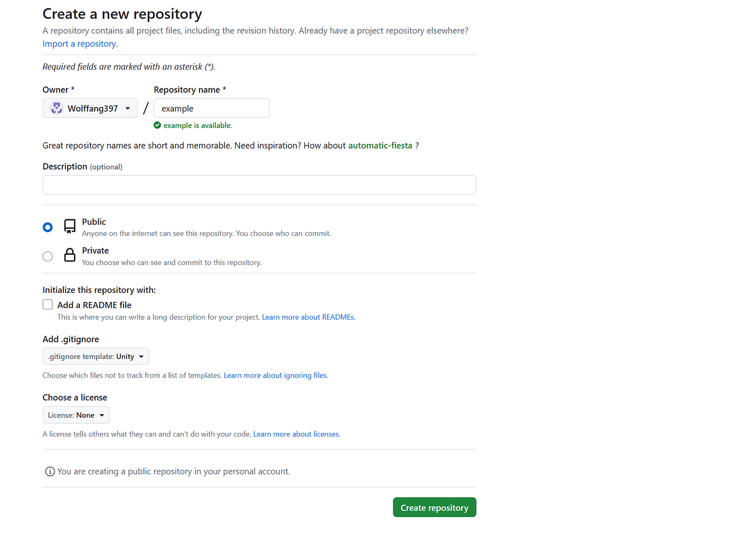Image resolution: width=729 pixels, height=560 pixels.
Task: Open Learn more about ignoring files link
Action: [x=276, y=375]
